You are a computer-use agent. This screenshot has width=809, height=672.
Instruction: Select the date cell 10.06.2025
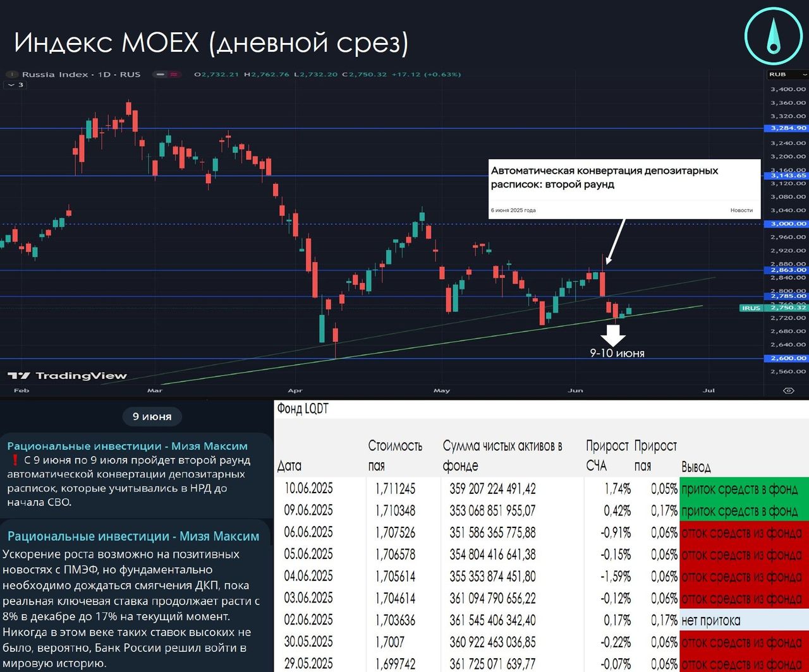click(x=308, y=488)
